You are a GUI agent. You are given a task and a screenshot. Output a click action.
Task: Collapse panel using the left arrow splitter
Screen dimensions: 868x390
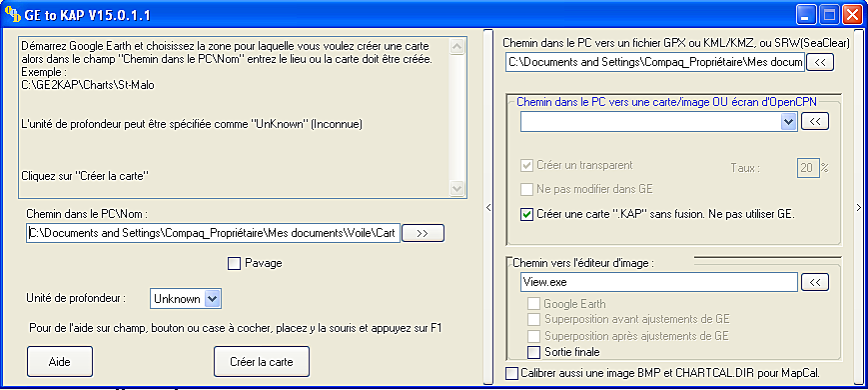[x=488, y=207]
